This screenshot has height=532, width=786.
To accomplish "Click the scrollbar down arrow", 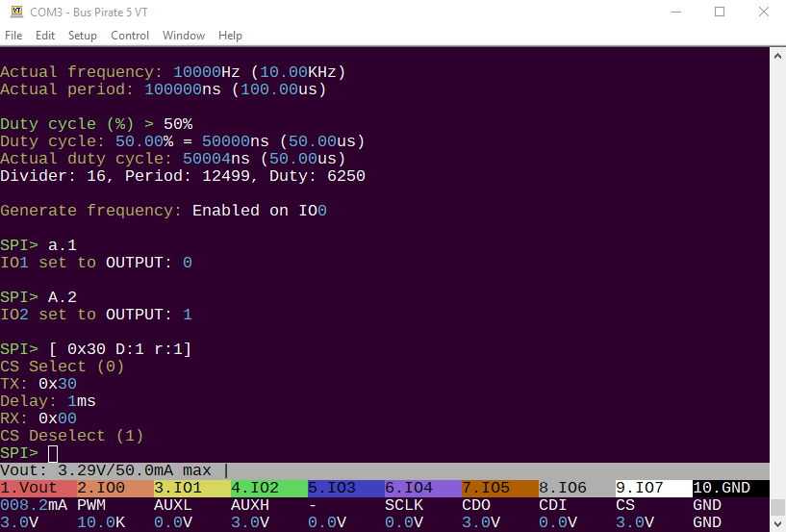I will 777,524.
